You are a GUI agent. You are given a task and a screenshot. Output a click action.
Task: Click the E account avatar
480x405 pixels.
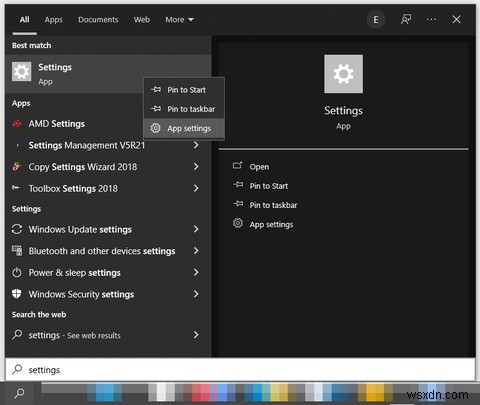[376, 20]
